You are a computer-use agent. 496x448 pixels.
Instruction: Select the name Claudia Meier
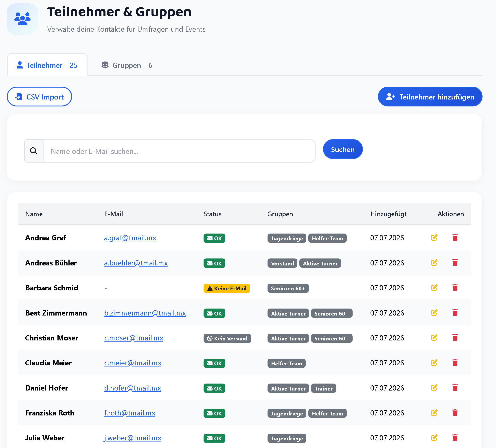pyautogui.click(x=48, y=363)
